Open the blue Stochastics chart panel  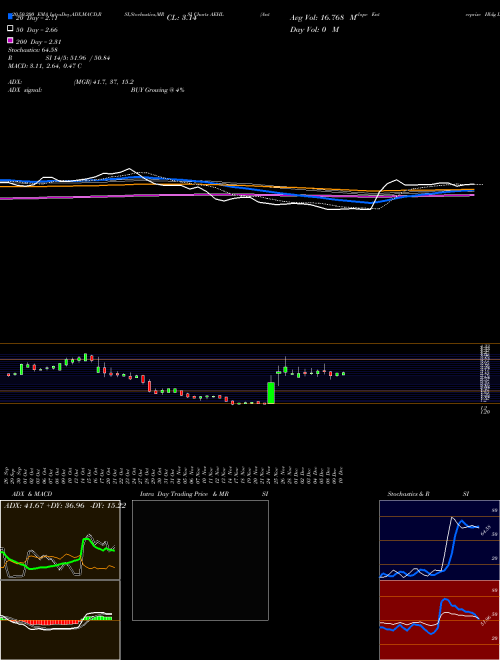coord(439,540)
